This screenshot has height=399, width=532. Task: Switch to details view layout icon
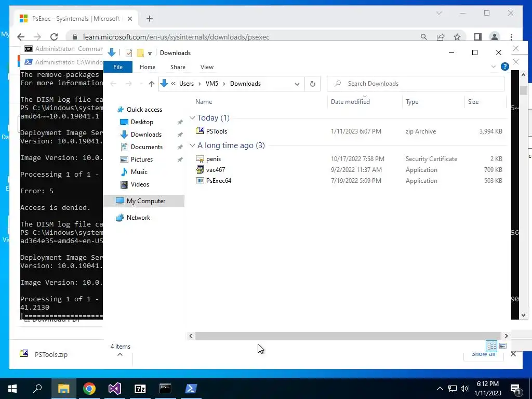click(491, 346)
